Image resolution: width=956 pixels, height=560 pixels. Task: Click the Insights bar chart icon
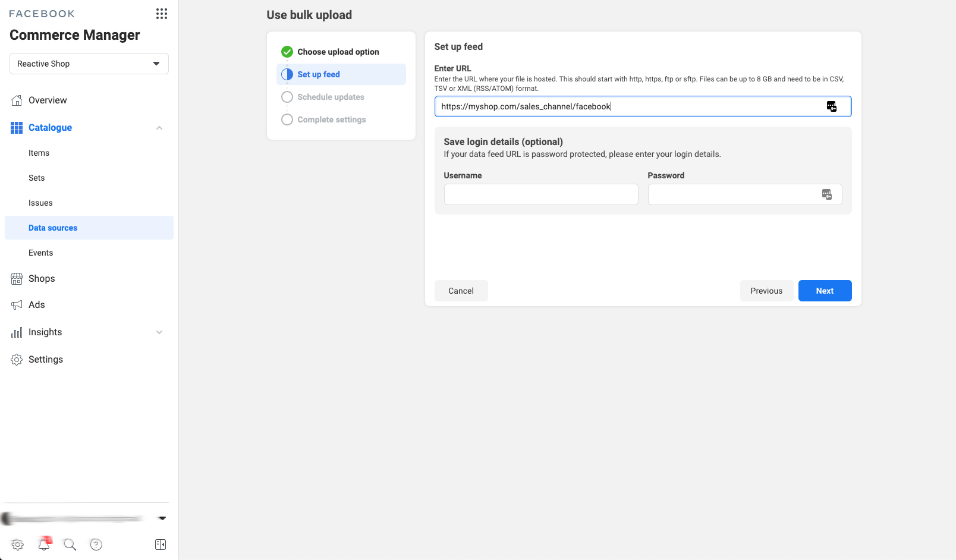point(17,332)
